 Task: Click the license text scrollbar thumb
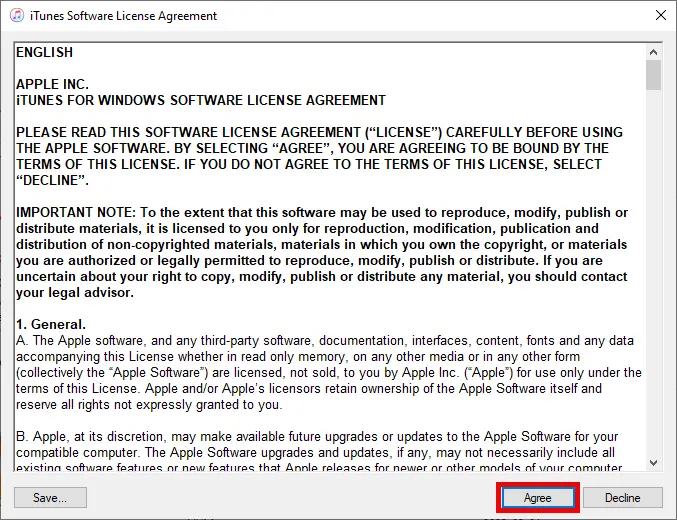click(654, 75)
